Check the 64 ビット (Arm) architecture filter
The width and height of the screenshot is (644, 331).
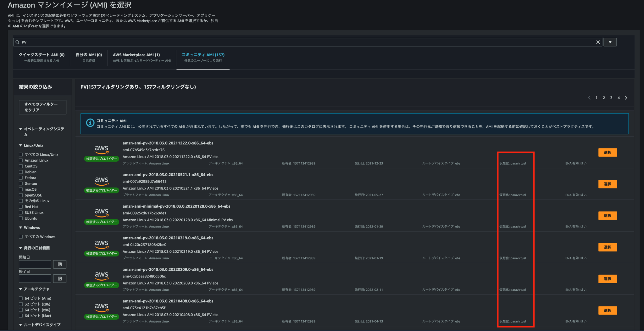pyautogui.click(x=21, y=298)
